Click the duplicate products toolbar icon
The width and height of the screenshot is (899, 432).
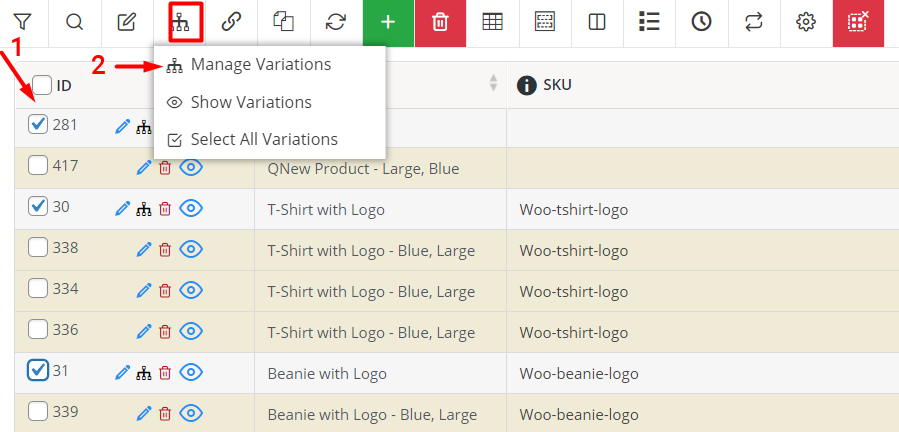283,22
